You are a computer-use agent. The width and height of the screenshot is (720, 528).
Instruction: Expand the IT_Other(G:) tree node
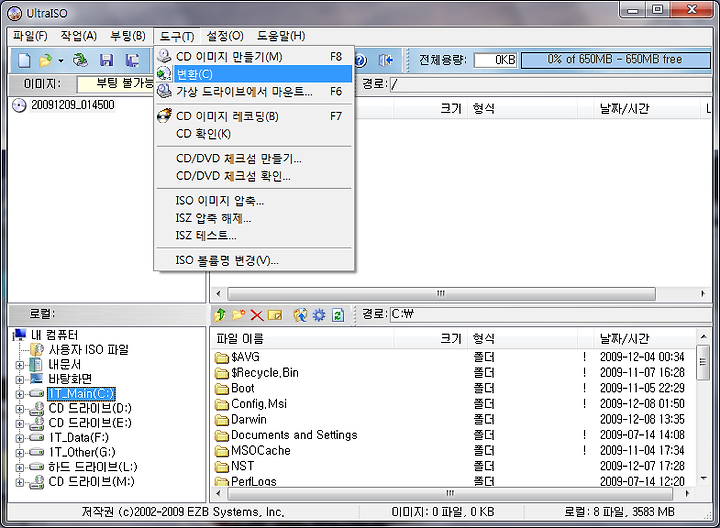coord(19,453)
